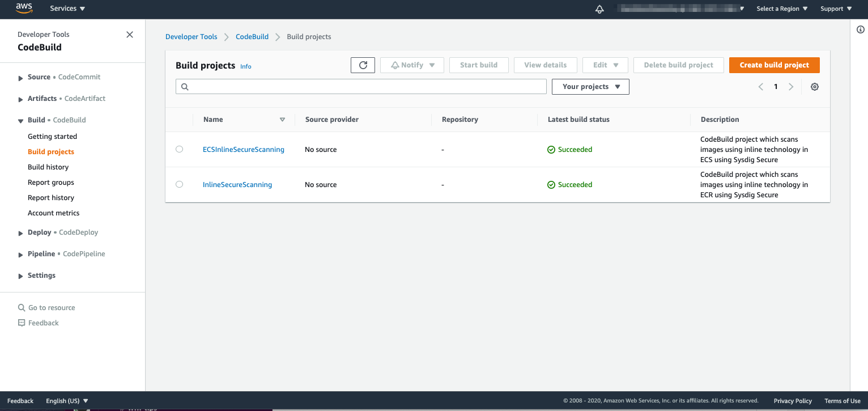Expand the Deploy CodeDeploy section
This screenshot has width=868, height=411.
pyautogui.click(x=20, y=233)
